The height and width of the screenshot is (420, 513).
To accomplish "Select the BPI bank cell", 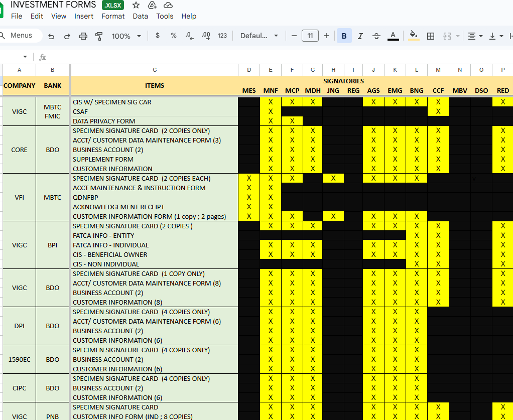I will pyautogui.click(x=52, y=245).
